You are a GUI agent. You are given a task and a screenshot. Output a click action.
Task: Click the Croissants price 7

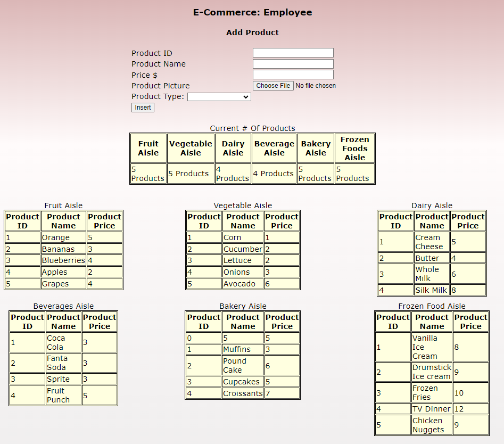pyautogui.click(x=282, y=393)
